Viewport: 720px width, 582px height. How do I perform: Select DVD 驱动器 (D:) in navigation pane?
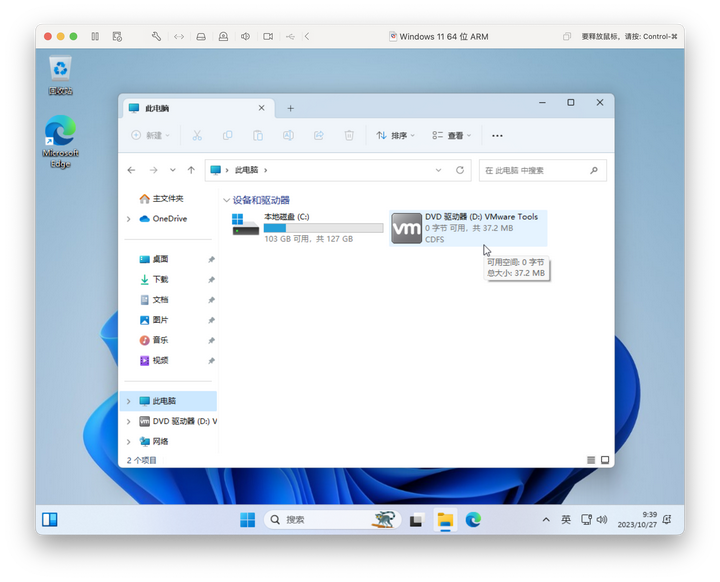[x=178, y=421]
